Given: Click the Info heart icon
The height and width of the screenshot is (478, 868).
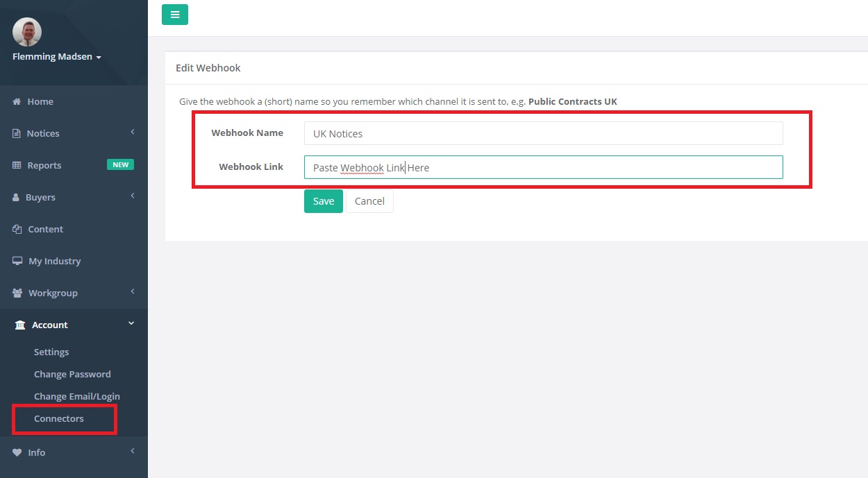Looking at the screenshot, I should click(16, 452).
